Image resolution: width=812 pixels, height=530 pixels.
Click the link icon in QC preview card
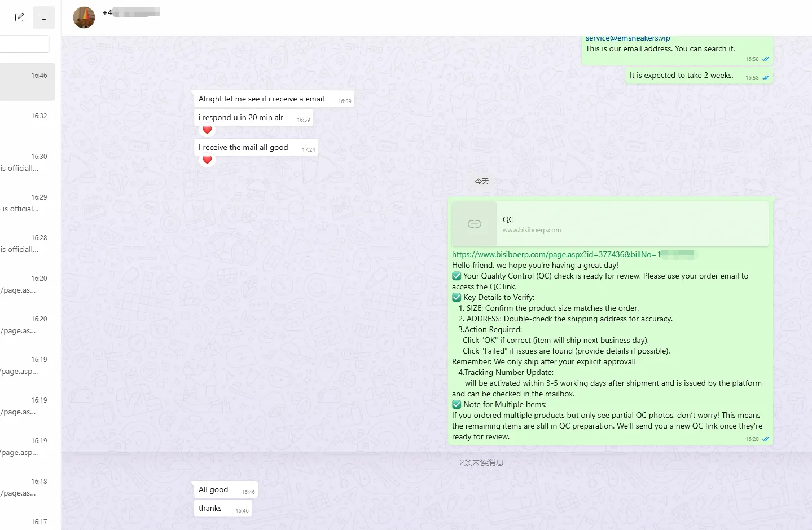tap(475, 224)
